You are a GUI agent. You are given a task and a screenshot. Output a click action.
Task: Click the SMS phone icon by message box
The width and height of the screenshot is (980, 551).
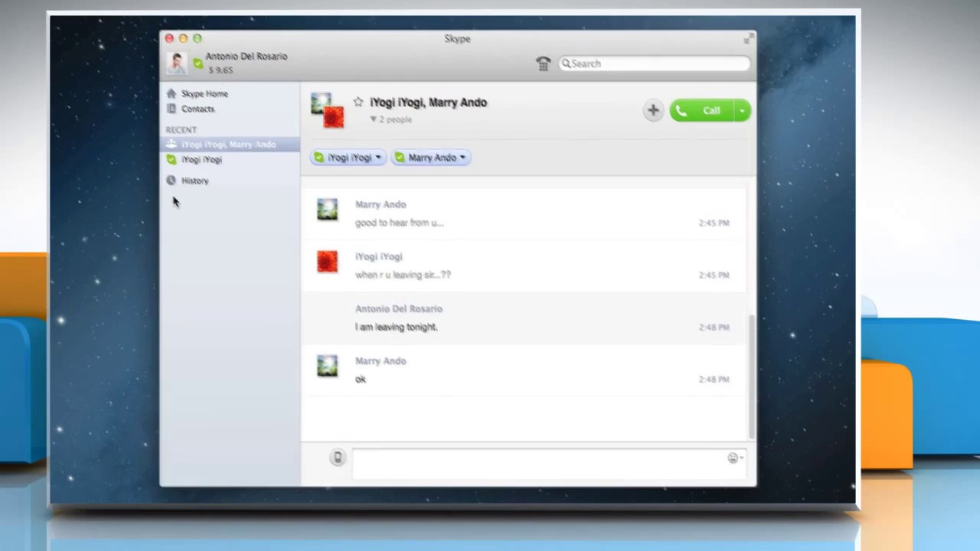click(338, 458)
